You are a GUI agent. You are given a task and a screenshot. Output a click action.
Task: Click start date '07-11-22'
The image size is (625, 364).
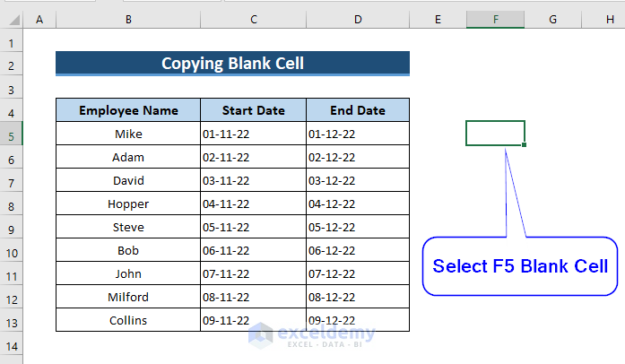253,273
